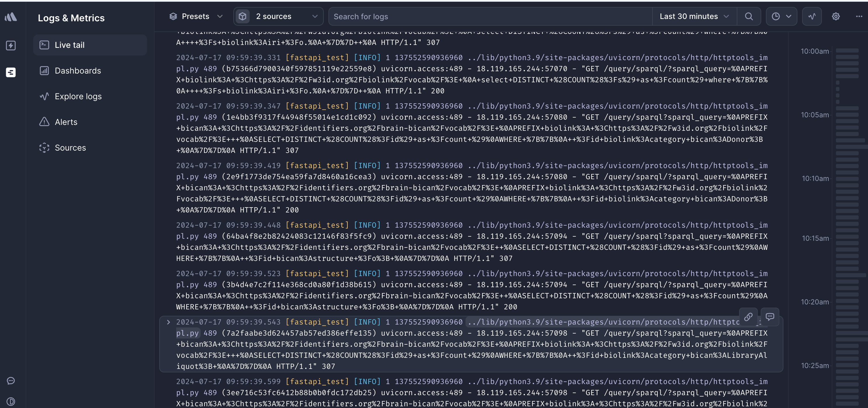The image size is (868, 408).
Task: Jump to 10:25am on timeline
Action: pos(814,365)
